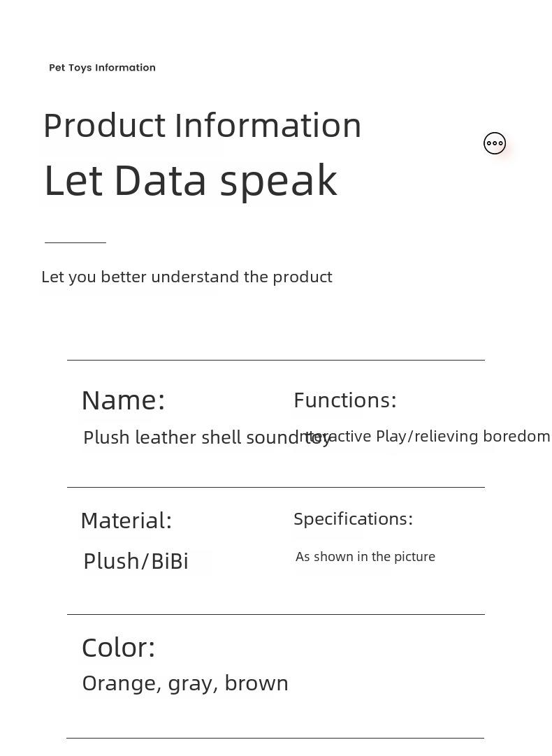Click the Functions: label
552x756 pixels.
(x=344, y=400)
